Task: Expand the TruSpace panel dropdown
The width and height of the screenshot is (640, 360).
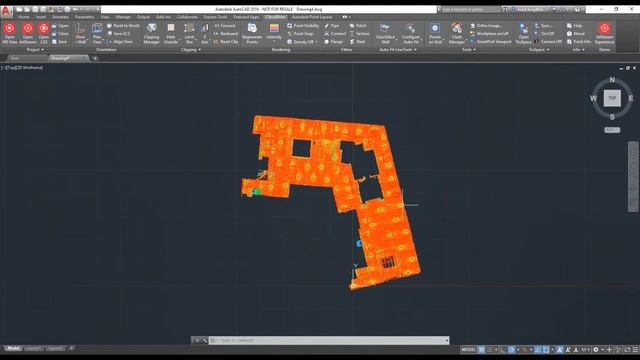Action: click(x=539, y=50)
